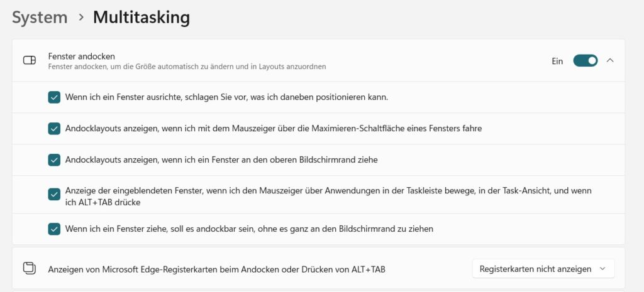
Task: Disable Andocklayouts at oberen Bildschirmrand checkbox
Action: click(x=54, y=160)
